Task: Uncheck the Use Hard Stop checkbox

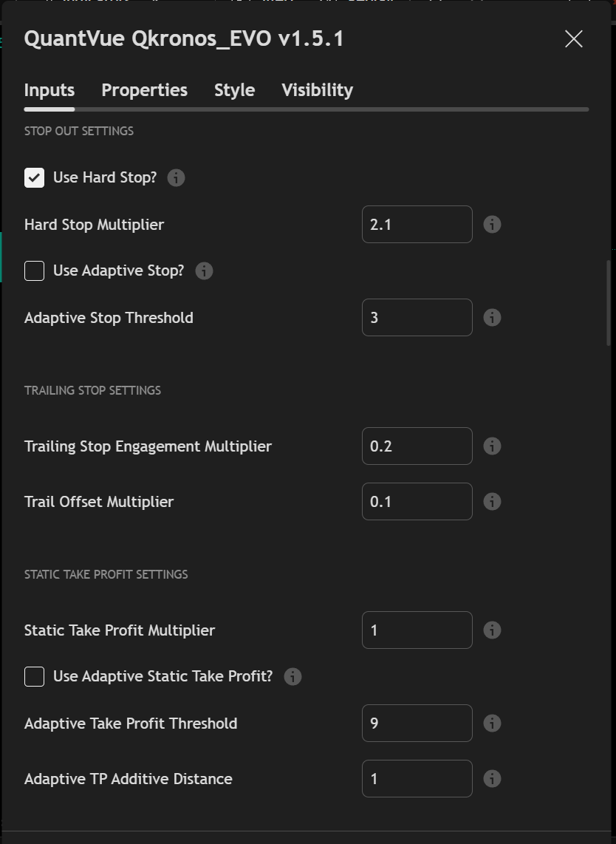Action: 35,178
